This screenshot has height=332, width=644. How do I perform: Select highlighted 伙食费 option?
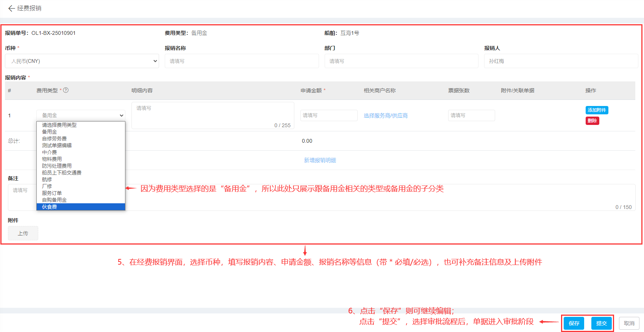[81, 207]
